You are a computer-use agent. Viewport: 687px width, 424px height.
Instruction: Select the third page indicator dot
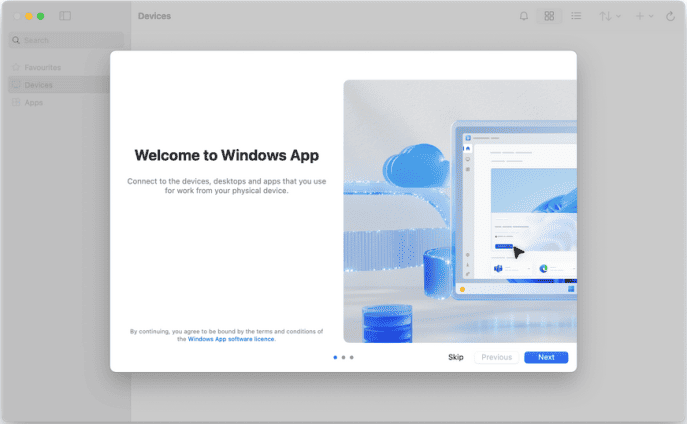pyautogui.click(x=352, y=357)
